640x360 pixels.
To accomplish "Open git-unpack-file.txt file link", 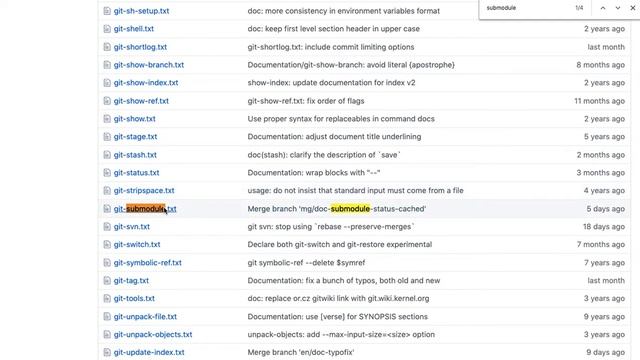I will [145, 316].
